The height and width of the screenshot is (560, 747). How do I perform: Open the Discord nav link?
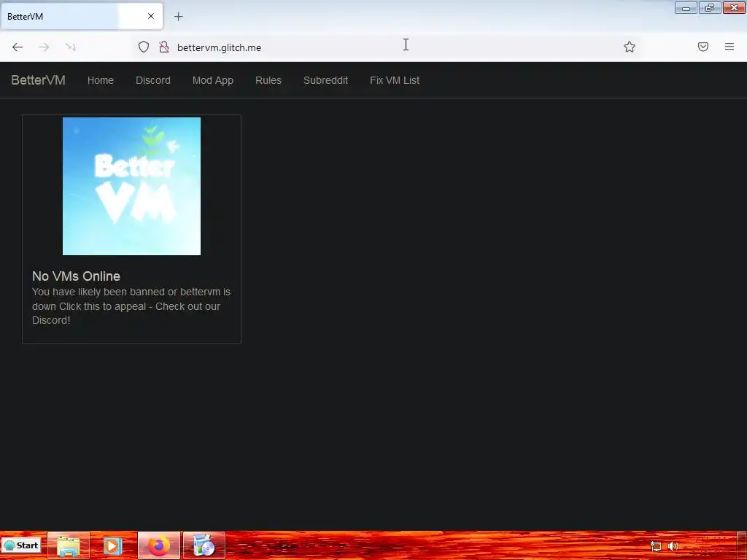coord(153,80)
